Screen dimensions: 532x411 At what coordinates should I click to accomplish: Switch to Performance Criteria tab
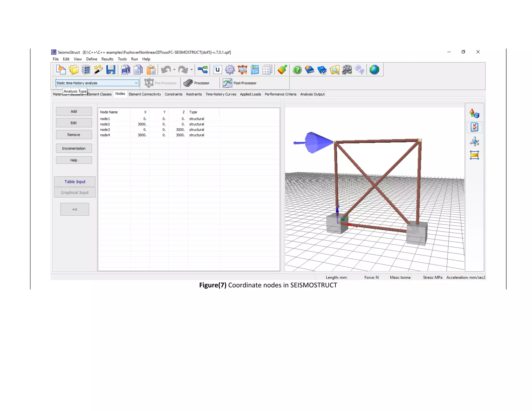pyautogui.click(x=281, y=94)
